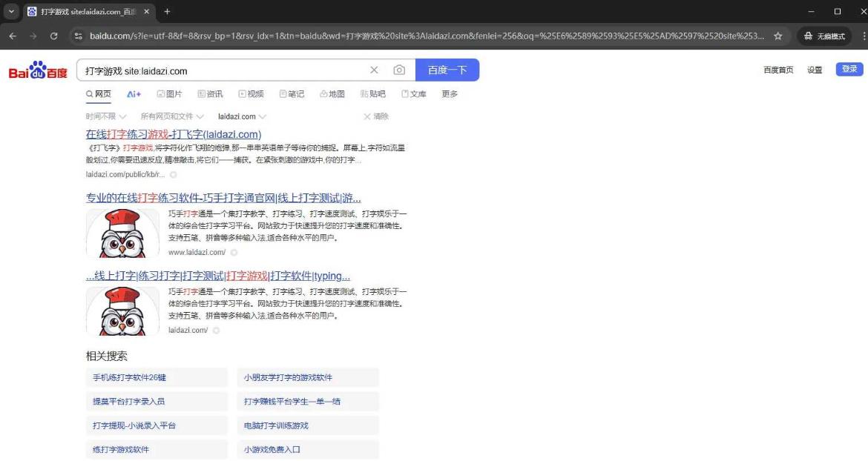Expand the laidazi.com site filter dropdown
This screenshot has width=868, height=461.
[242, 116]
